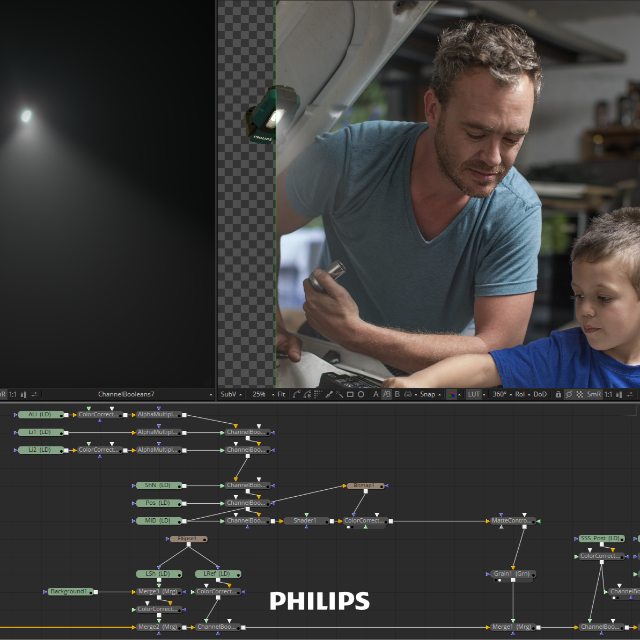Image resolution: width=640 pixels, height=640 pixels.
Task: Select the rectangle mask tool icon
Action: [349, 394]
